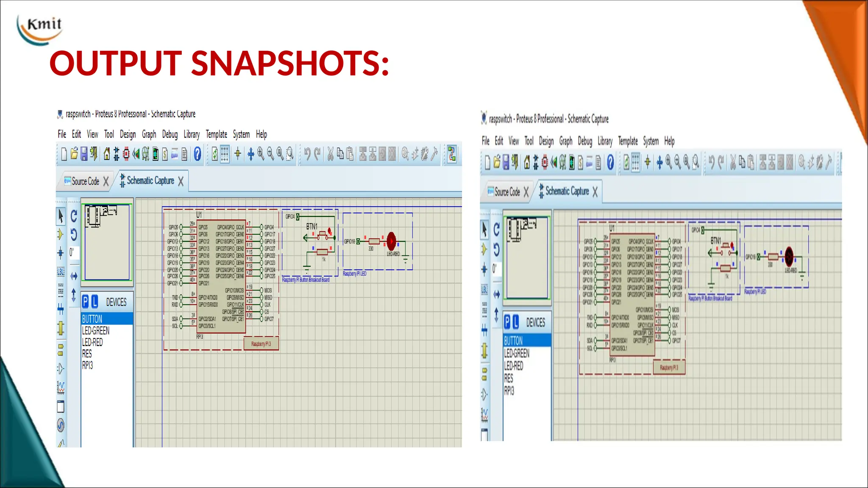Switch to Source Code tab in left window
This screenshot has height=488, width=868.
85,181
